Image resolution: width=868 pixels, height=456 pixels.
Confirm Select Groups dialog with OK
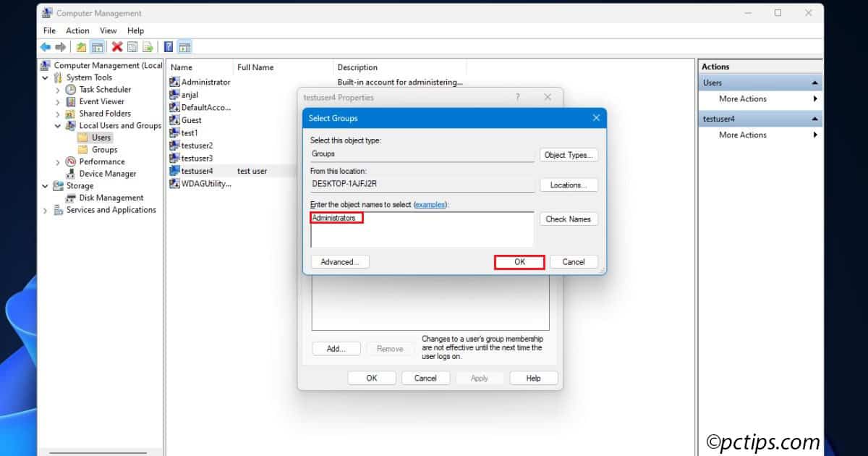(x=519, y=262)
